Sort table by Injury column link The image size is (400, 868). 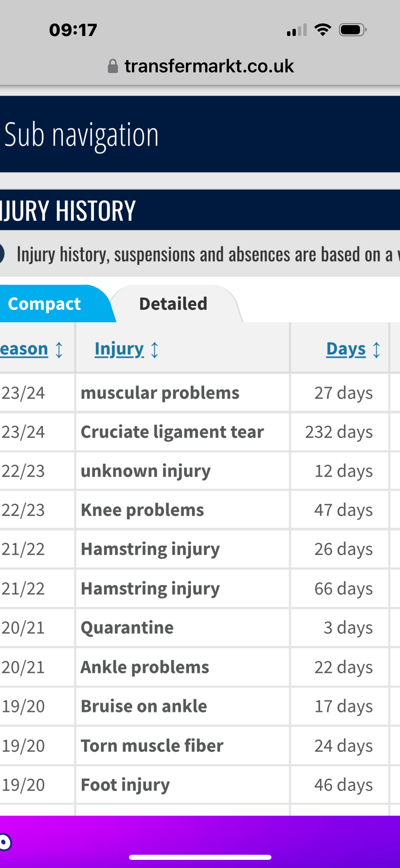119,349
